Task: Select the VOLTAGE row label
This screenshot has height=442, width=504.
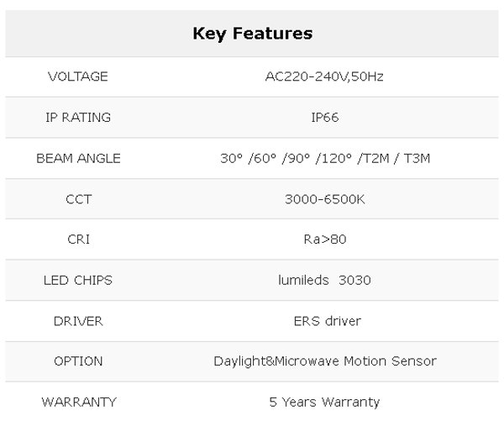Action: [78, 76]
